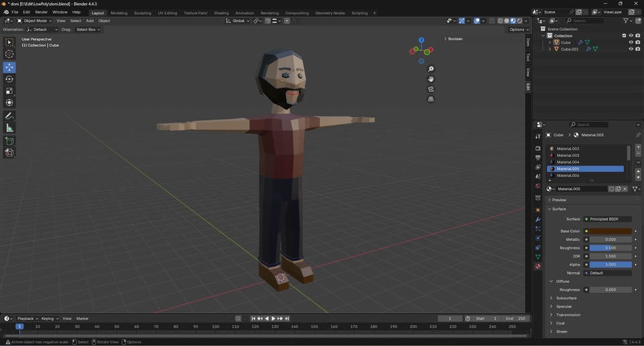Screen dimensions: 644x346
Task: Switch to rendered viewport shading
Action: click(519, 21)
